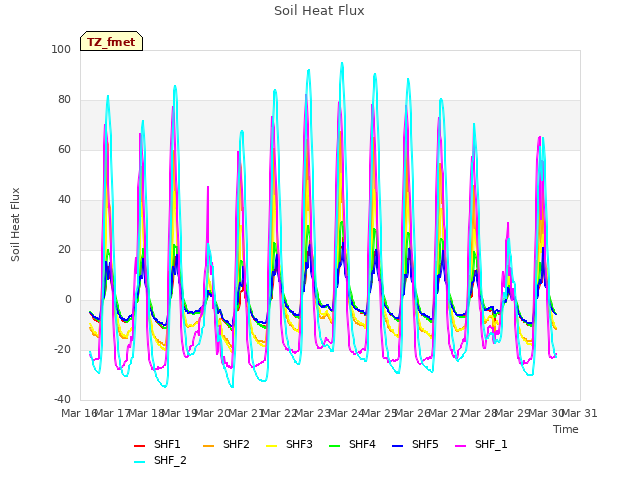The width and height of the screenshot is (640, 480).
Task: Click the Mar 19 x-axis tick label
Action: 178,413
